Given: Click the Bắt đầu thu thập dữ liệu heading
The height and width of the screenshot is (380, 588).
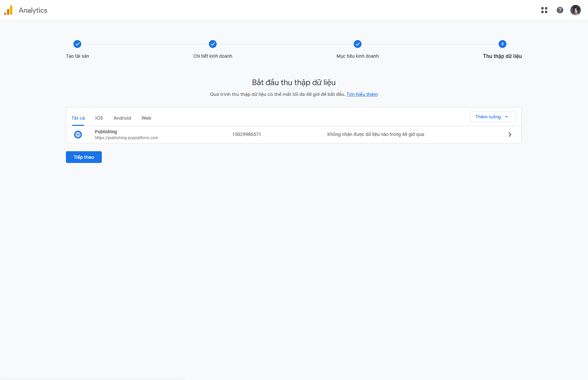Looking at the screenshot, I should click(x=294, y=82).
